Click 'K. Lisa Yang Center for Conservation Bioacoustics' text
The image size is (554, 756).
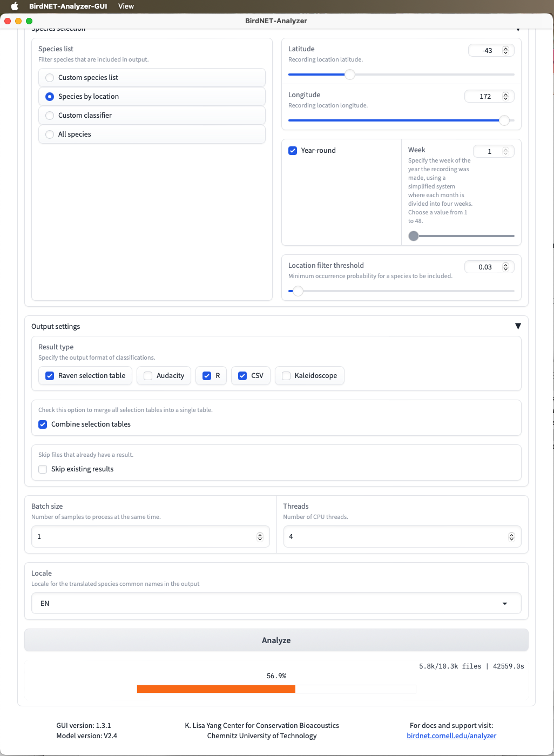(262, 726)
